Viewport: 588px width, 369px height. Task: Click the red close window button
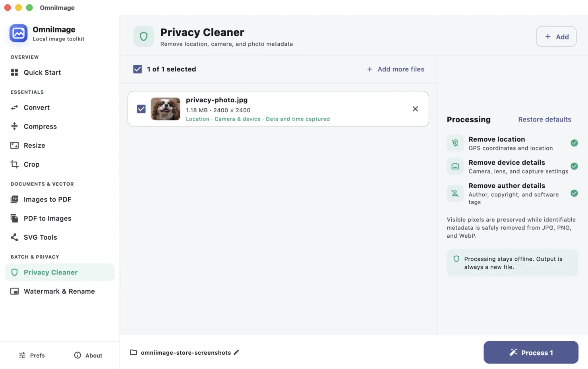8,8
